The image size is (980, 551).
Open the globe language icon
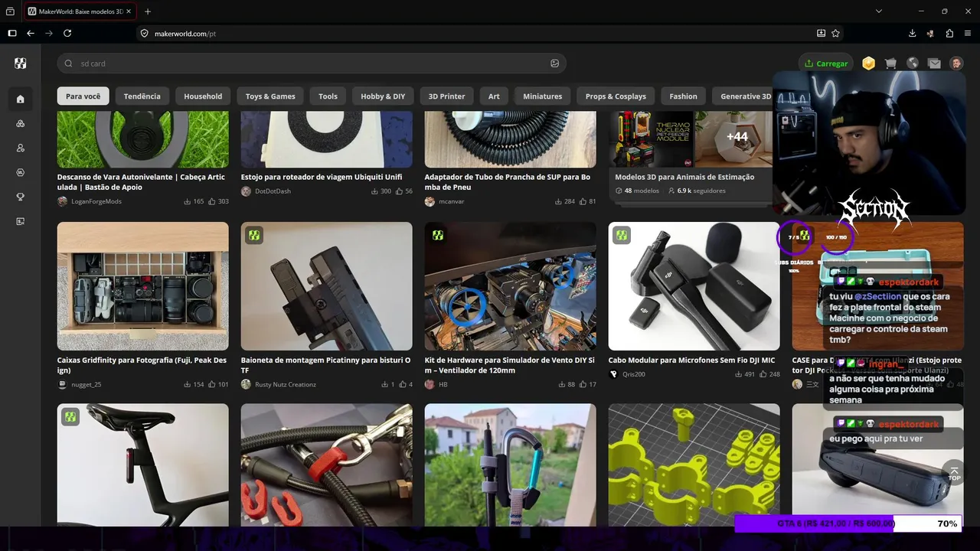coord(913,64)
